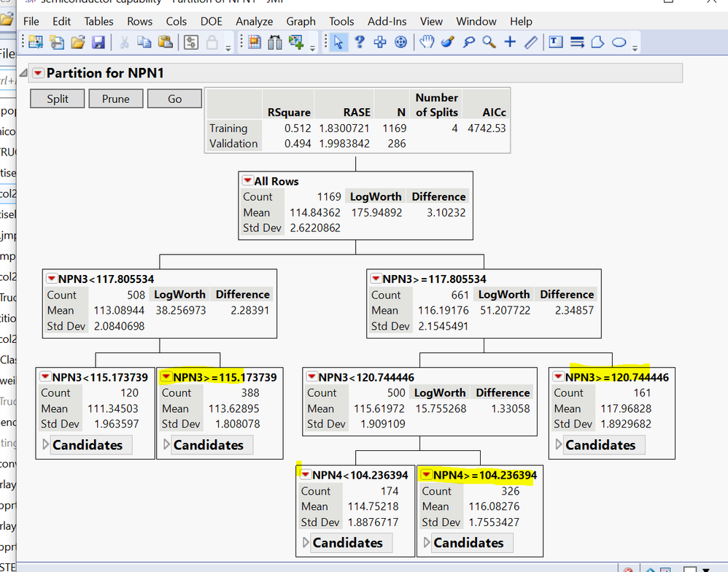Select the Magnifier zoom tool
This screenshot has height=572, width=728.
[489, 42]
